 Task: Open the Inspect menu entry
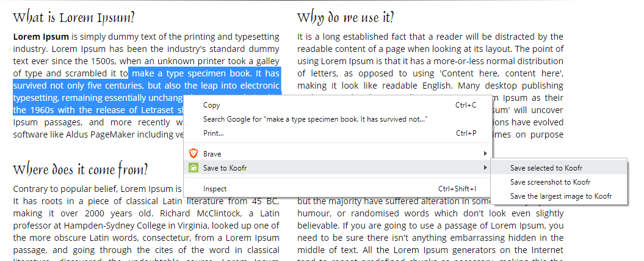pos(338,189)
